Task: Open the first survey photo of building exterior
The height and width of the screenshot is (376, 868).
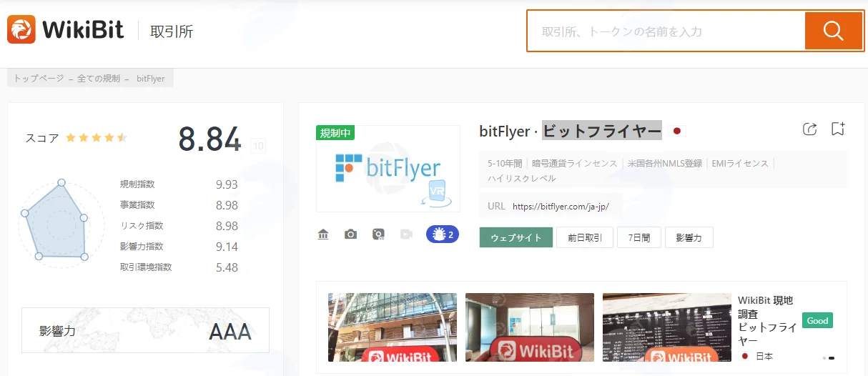Action: click(x=393, y=327)
